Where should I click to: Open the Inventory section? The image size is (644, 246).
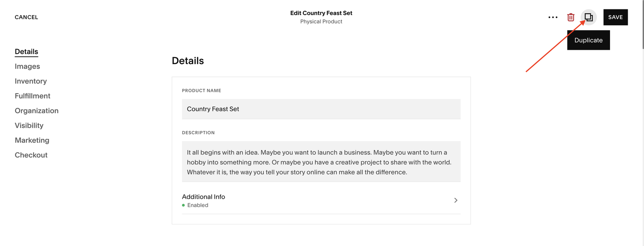point(30,81)
